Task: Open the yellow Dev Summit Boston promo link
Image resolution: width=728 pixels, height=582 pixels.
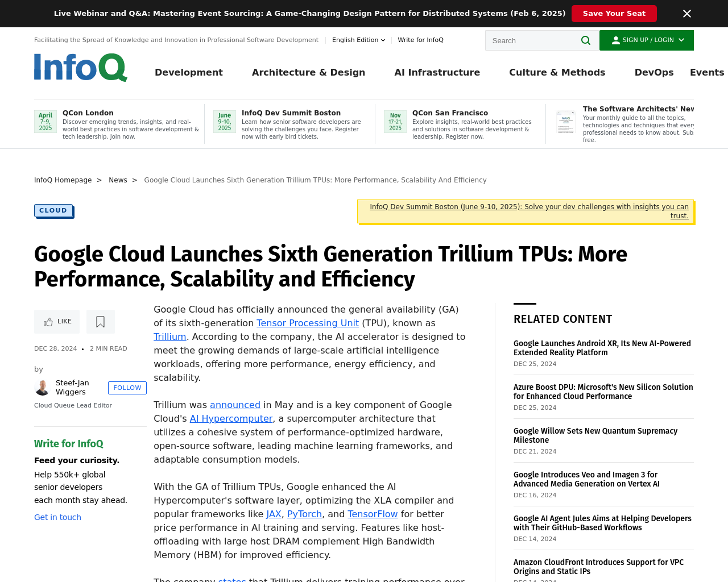Action: tap(529, 211)
